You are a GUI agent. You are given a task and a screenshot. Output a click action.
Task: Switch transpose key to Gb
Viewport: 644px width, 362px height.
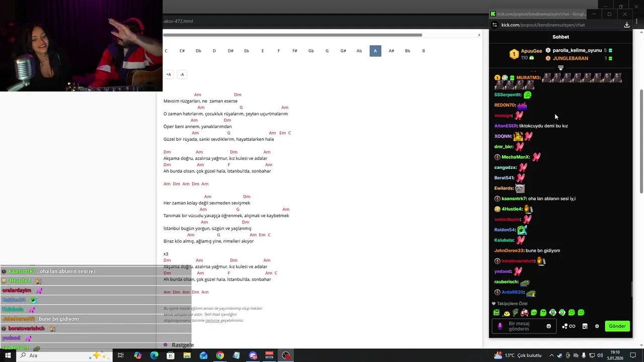pyautogui.click(x=311, y=51)
